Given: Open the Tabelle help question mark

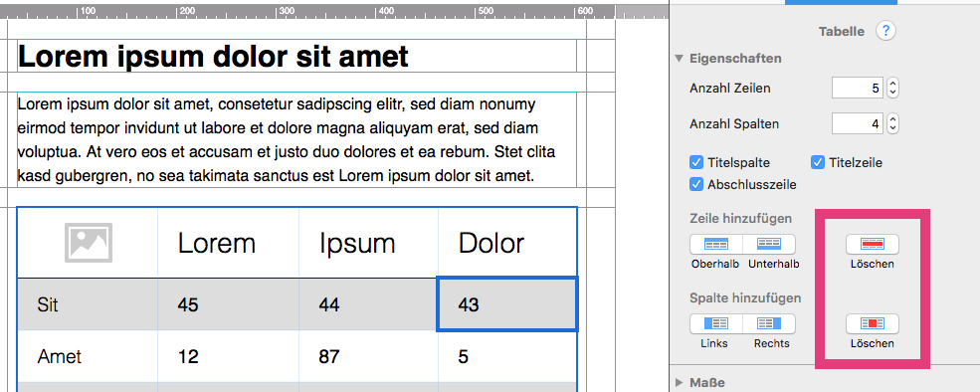Looking at the screenshot, I should click(885, 31).
